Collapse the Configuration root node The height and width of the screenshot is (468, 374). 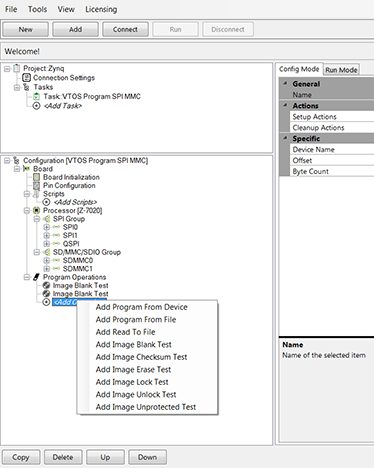tap(7, 161)
